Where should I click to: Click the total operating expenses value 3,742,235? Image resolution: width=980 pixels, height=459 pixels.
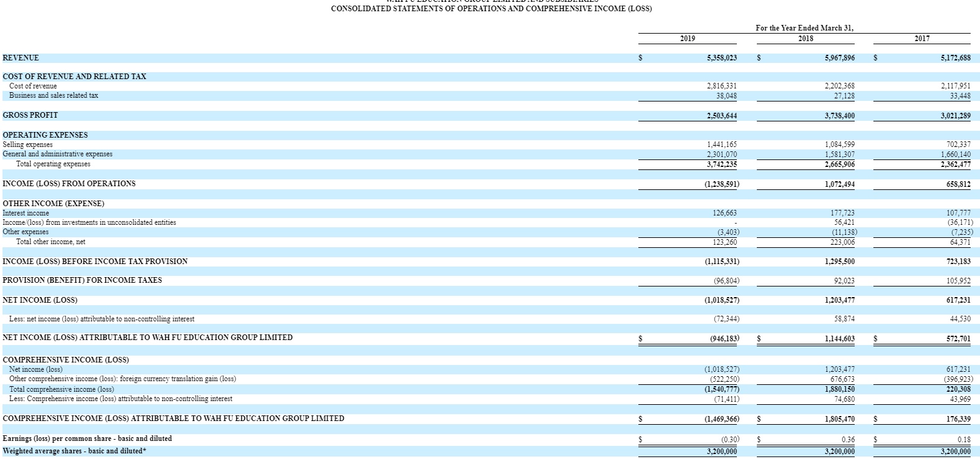pyautogui.click(x=722, y=164)
